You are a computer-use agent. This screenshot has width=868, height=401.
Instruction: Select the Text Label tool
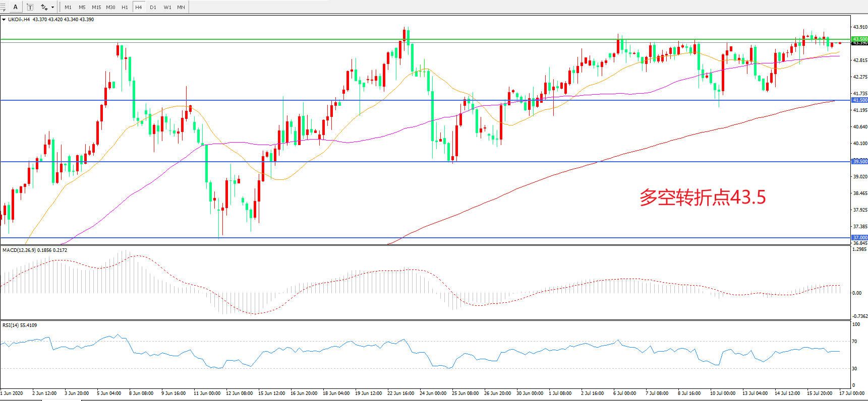coord(30,7)
